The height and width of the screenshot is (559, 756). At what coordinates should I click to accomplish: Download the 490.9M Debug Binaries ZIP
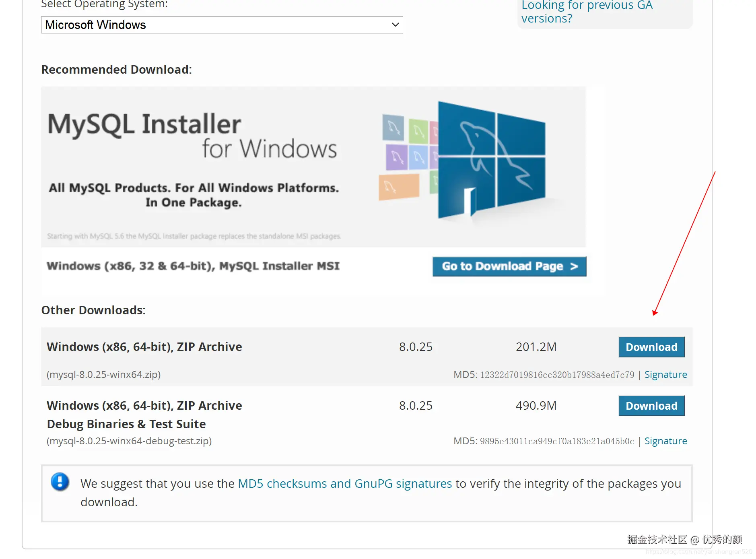(x=651, y=406)
